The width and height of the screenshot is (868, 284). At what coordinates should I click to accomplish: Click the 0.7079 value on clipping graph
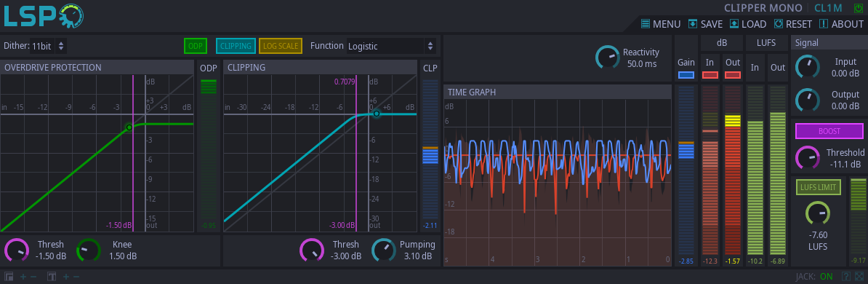(x=345, y=82)
